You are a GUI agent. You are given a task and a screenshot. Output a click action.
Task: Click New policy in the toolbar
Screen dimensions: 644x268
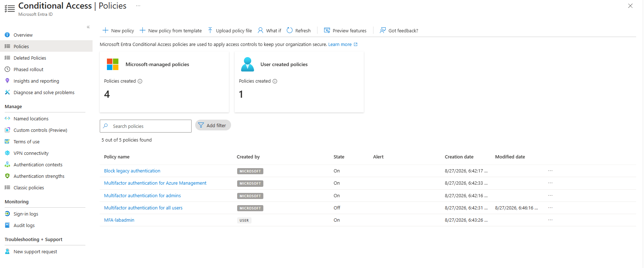(118, 31)
